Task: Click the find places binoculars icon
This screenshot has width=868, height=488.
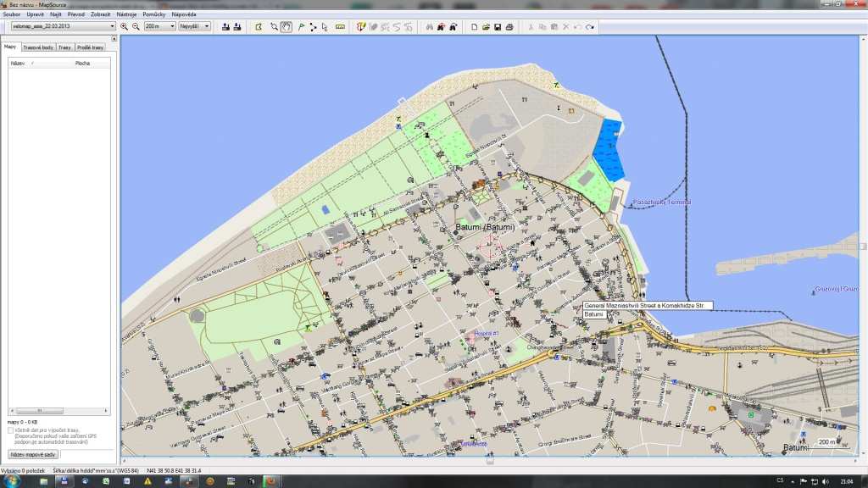Action: pyautogui.click(x=429, y=26)
